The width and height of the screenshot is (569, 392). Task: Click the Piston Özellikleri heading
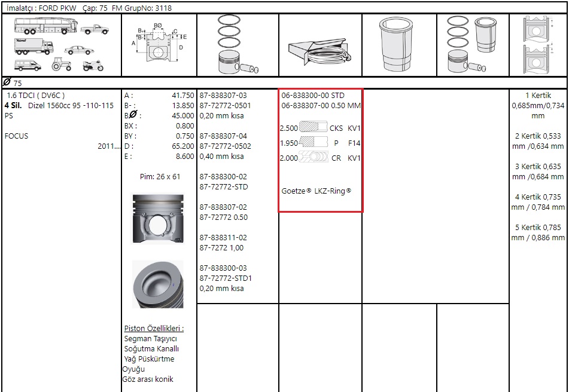tap(154, 329)
